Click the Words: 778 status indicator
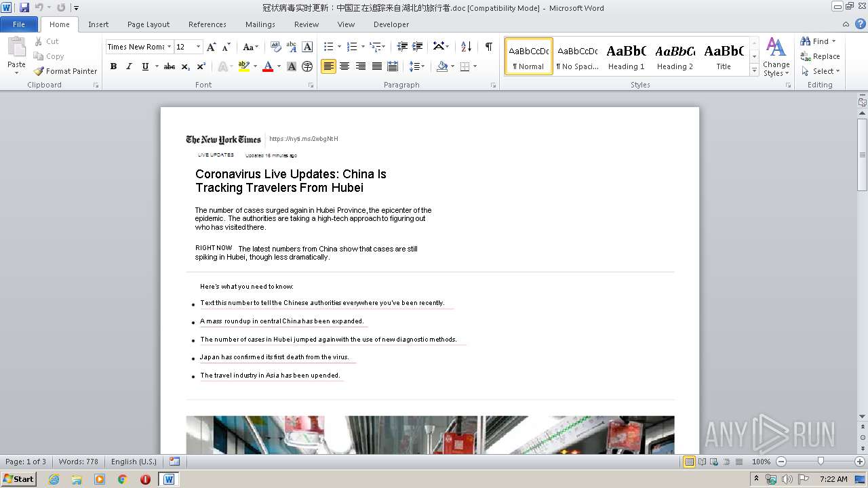This screenshot has height=488, width=868. pyautogui.click(x=79, y=462)
